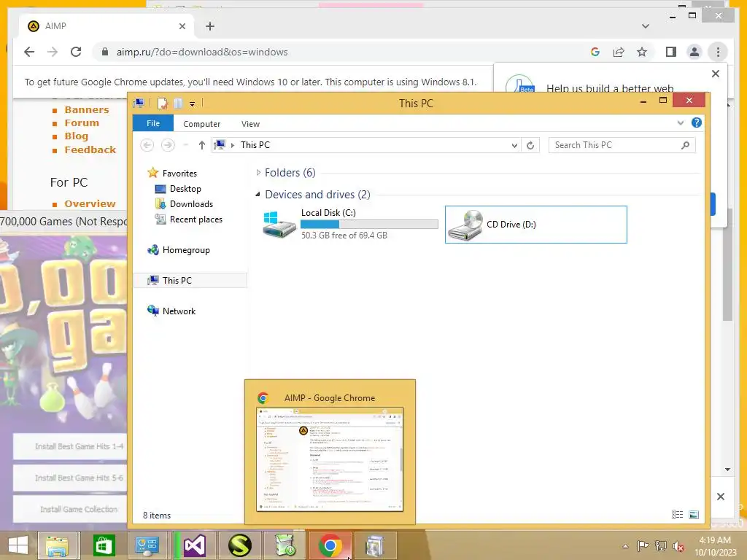The height and width of the screenshot is (560, 747).
Task: Click the AIMP tab in Chrome
Action: coord(107,26)
